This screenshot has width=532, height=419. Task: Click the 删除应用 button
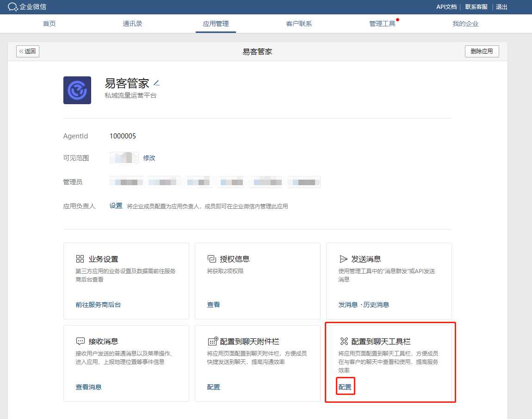tap(482, 51)
